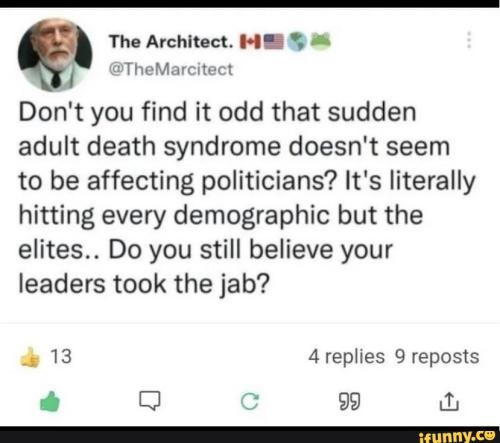Tap the share upload icon
This screenshot has height=443, width=500.
[449, 401]
